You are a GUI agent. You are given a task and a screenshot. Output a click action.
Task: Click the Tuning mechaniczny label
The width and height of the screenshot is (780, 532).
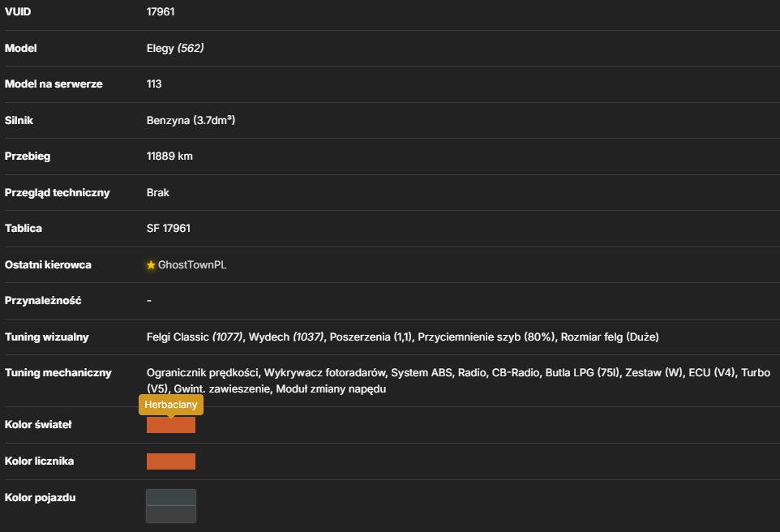point(58,373)
